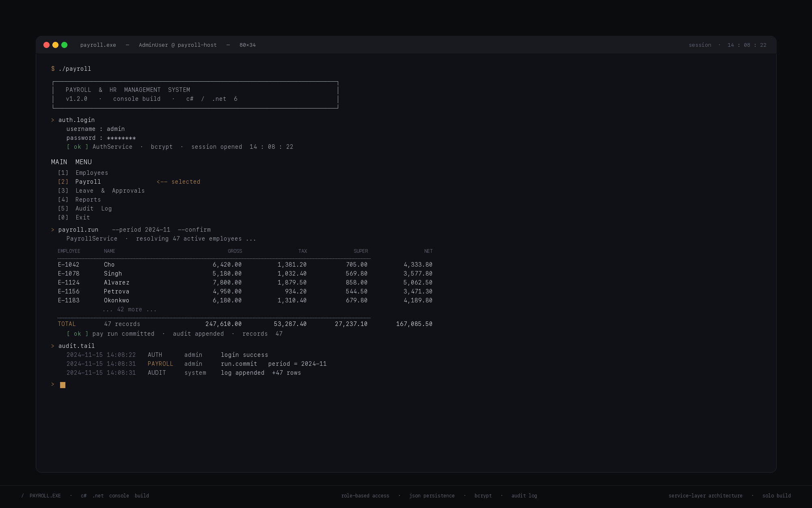Click the orange cursor block at prompt
The image size is (812, 508).
pos(63,385)
